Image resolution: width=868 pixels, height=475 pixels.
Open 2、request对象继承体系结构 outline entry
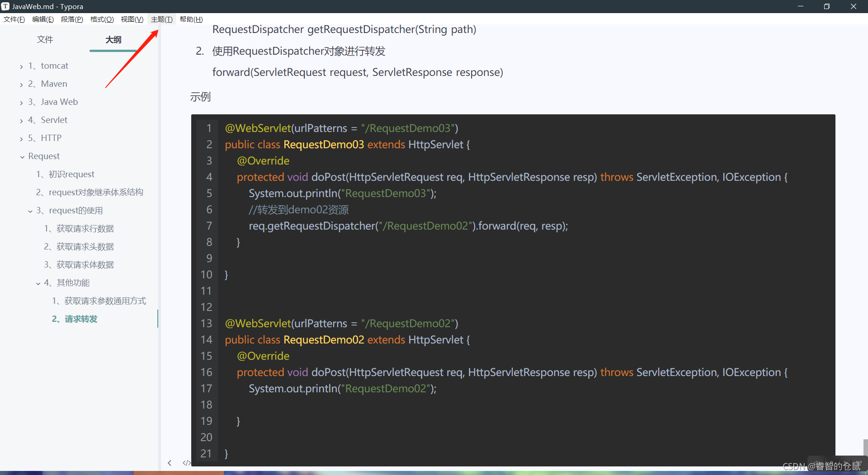point(90,193)
